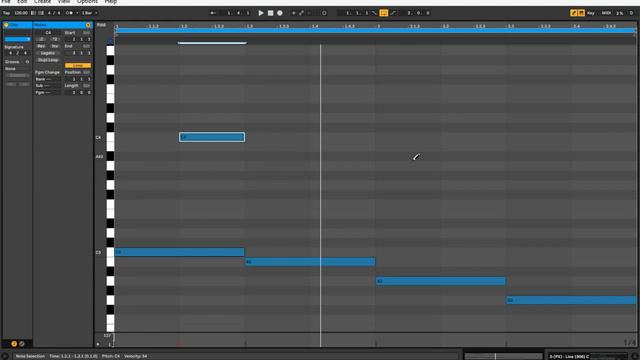
Task: Toggle Draw Mode pencil icon
Action: (x=573, y=13)
